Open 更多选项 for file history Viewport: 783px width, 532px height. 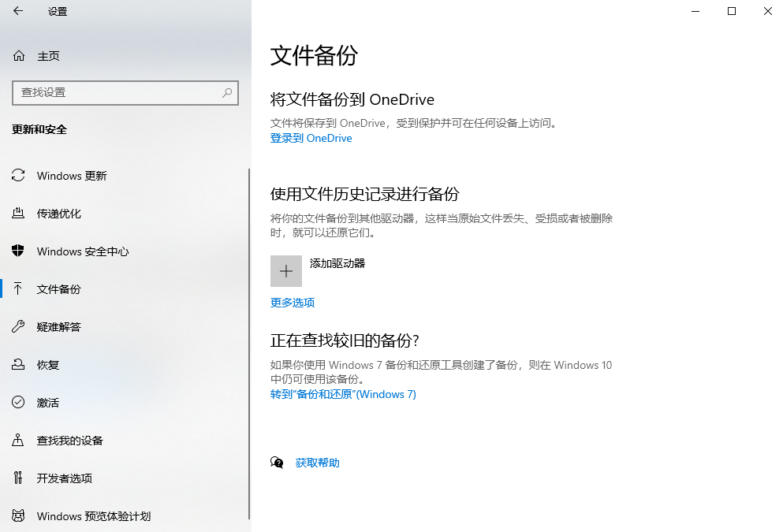tap(293, 303)
